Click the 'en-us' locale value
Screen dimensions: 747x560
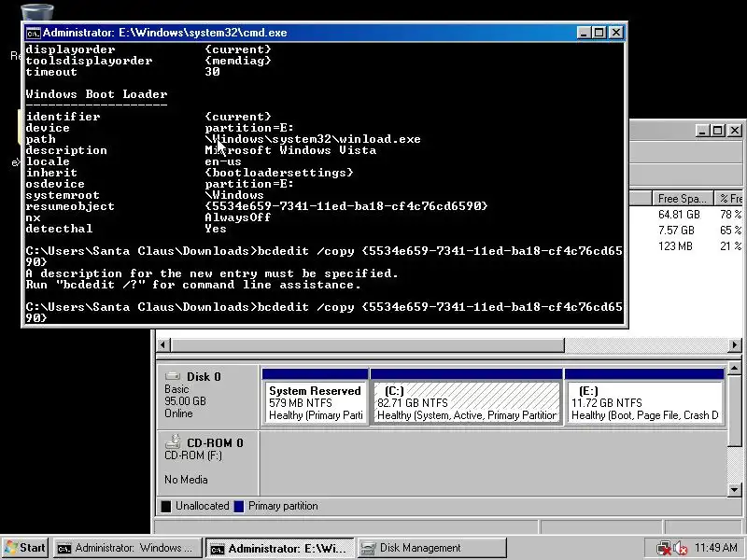point(223,161)
